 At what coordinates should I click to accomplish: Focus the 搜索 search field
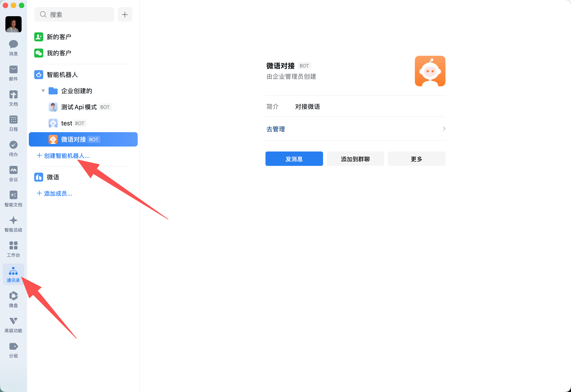[74, 14]
